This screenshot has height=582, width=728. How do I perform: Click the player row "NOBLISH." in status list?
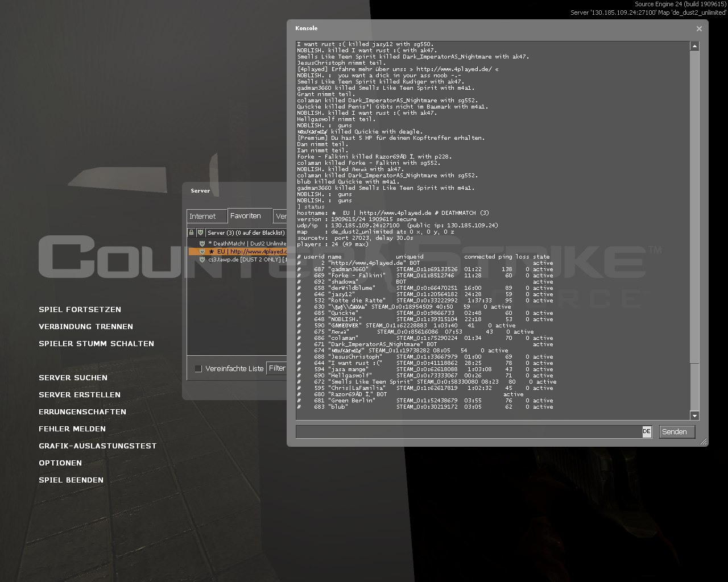[x=425, y=319]
